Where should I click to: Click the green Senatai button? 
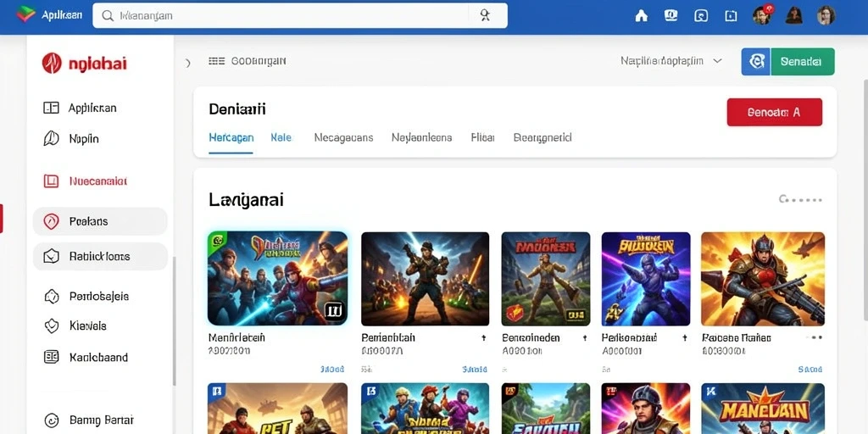[x=802, y=61]
